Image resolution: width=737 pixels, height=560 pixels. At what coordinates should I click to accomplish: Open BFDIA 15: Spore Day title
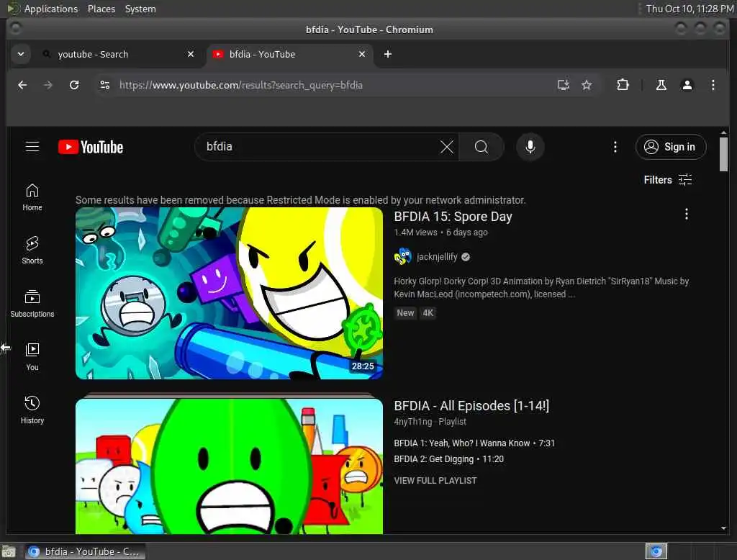[453, 216]
